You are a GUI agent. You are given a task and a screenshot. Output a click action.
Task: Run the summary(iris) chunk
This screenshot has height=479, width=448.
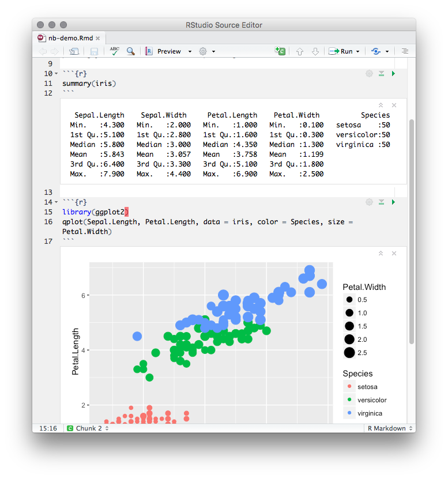point(393,74)
